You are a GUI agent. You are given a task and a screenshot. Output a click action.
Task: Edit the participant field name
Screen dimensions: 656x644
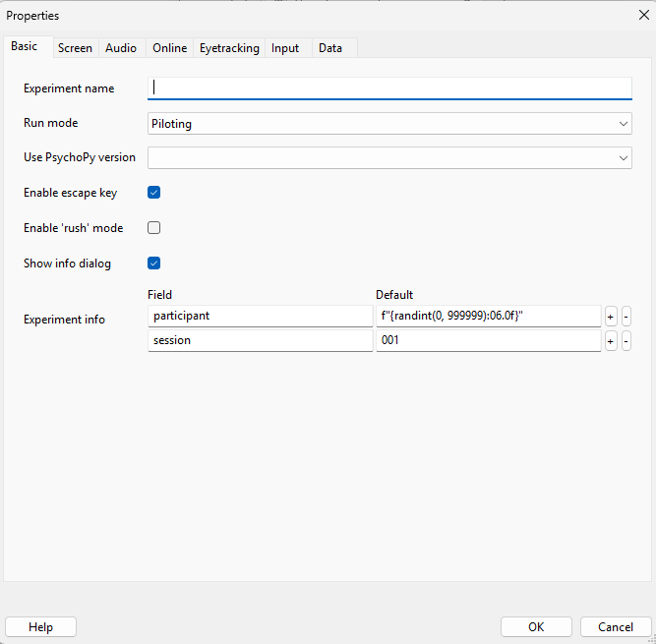[x=261, y=317]
